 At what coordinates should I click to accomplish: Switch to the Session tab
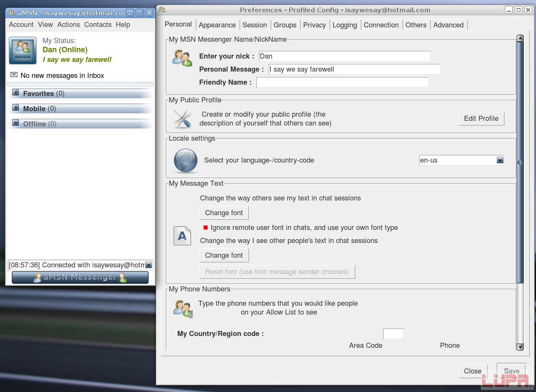click(x=255, y=25)
